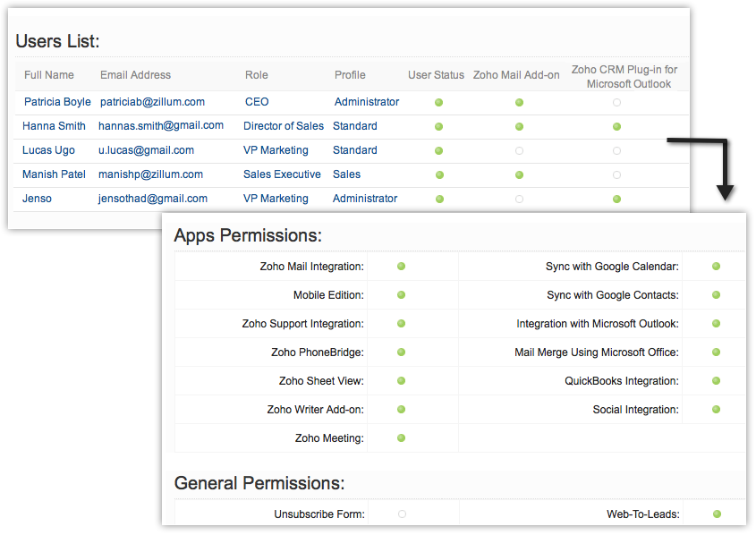This screenshot has width=756, height=535.
Task: Click the Profile column header
Action: 350,75
